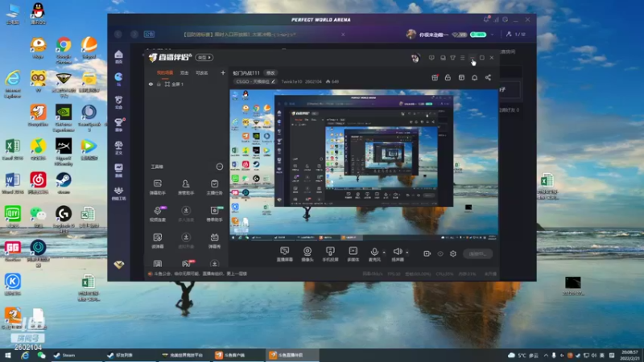Viewport: 644px width, 362px height.
Task: Click the share icon above the preview
Action: pos(488,77)
